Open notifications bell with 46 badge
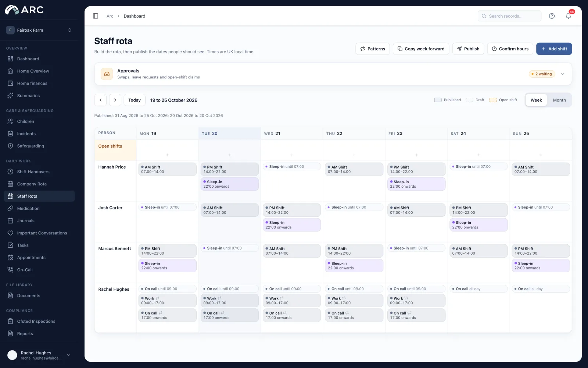This screenshot has height=368, width=588. point(569,16)
